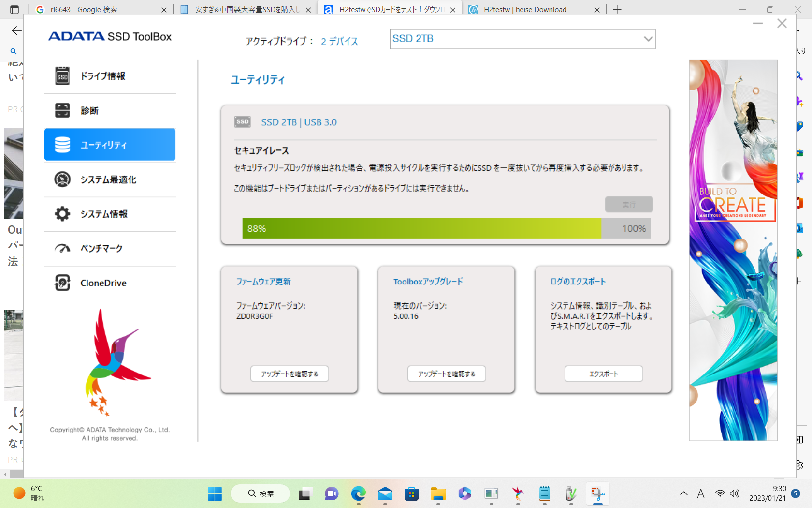Screen dimensions: 812x508
Task: Click the SSD 2TB | USB 3.0 heading
Action: pyautogui.click(x=299, y=122)
